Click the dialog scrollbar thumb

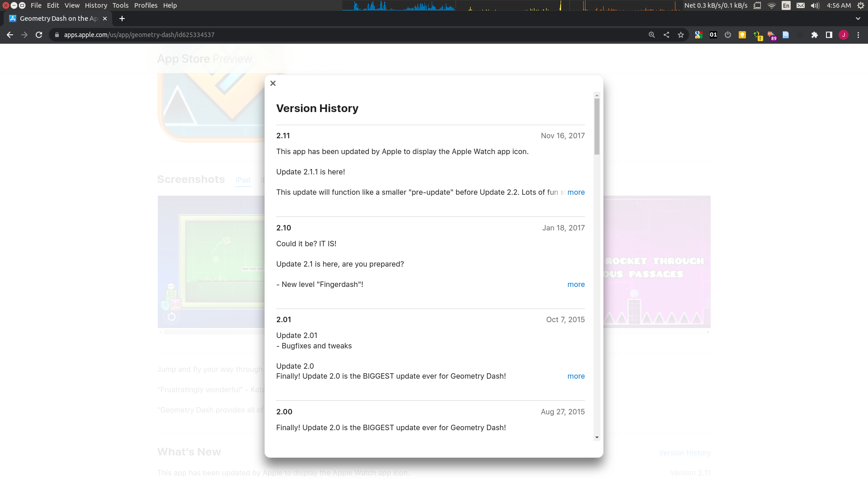[597, 127]
